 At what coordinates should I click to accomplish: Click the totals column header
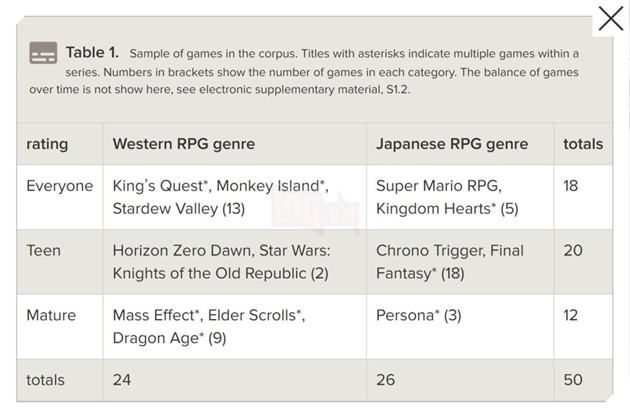(x=582, y=144)
